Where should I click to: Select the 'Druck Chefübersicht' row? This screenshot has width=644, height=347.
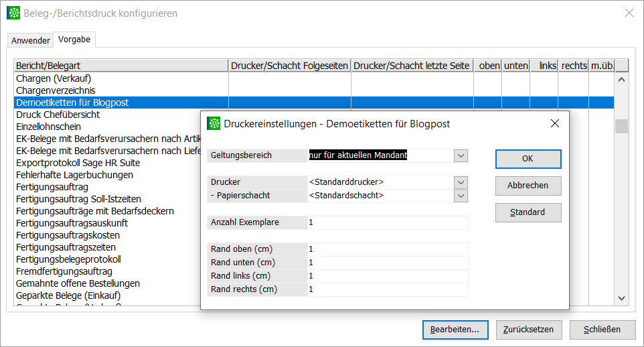point(108,115)
